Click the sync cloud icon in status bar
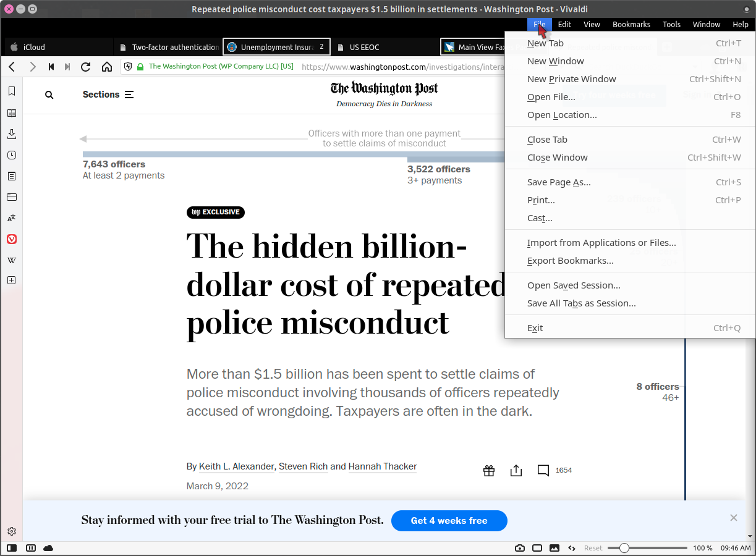 [48, 548]
